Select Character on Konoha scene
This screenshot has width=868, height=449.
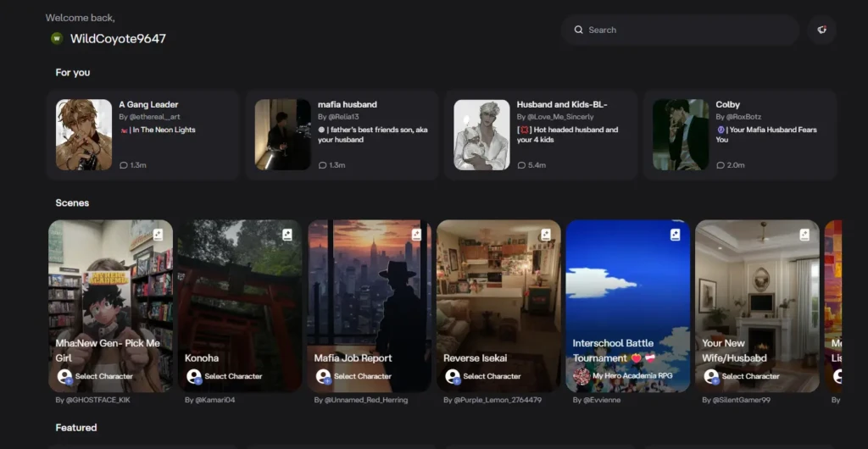pos(233,376)
